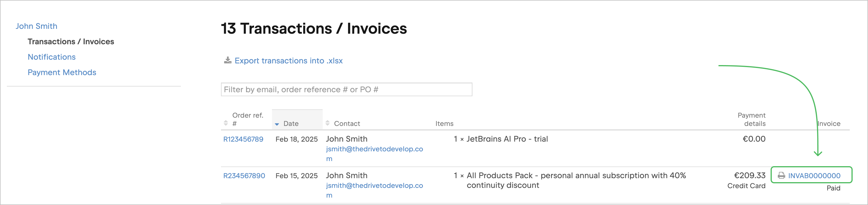The height and width of the screenshot is (205, 868).
Task: Click the sort arrows icon beside Contact
Action: click(x=327, y=123)
